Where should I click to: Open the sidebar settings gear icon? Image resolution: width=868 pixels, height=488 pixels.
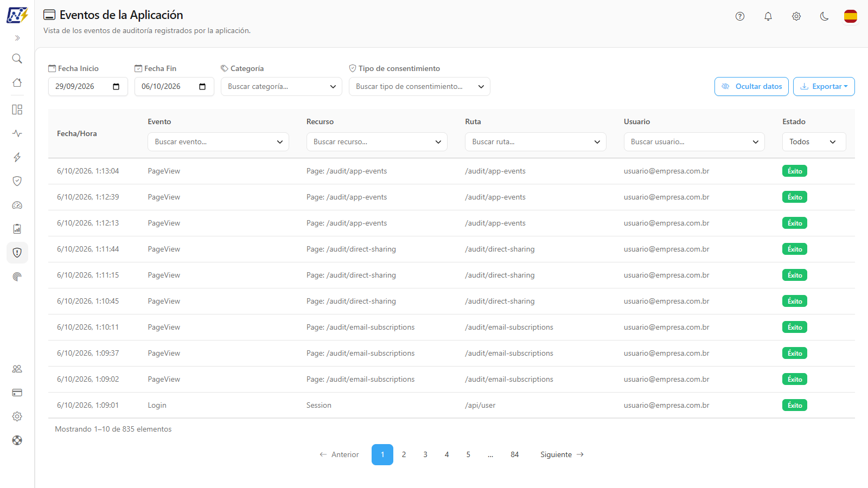coord(17,416)
